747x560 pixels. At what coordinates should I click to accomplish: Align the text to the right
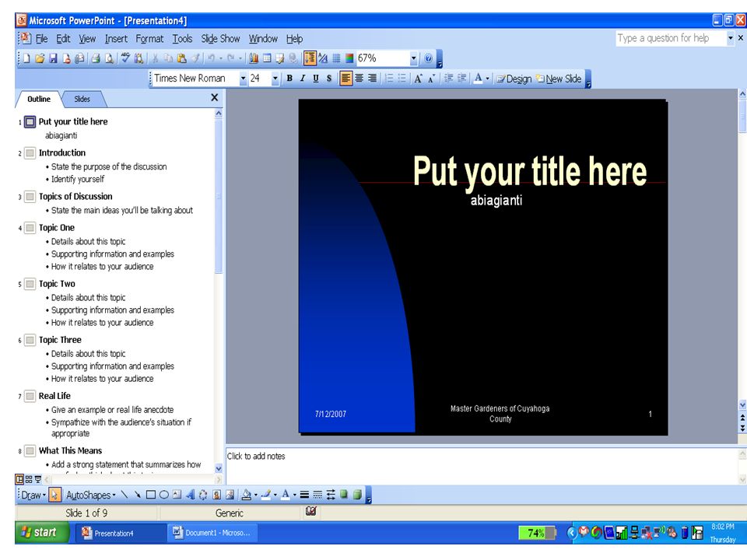[x=372, y=79]
